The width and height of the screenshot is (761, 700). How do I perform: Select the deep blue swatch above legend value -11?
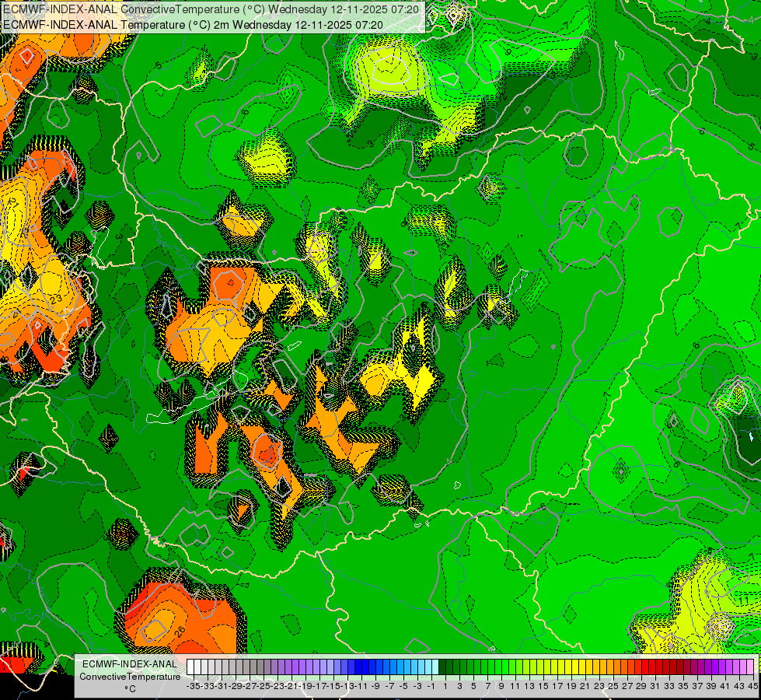point(358,667)
